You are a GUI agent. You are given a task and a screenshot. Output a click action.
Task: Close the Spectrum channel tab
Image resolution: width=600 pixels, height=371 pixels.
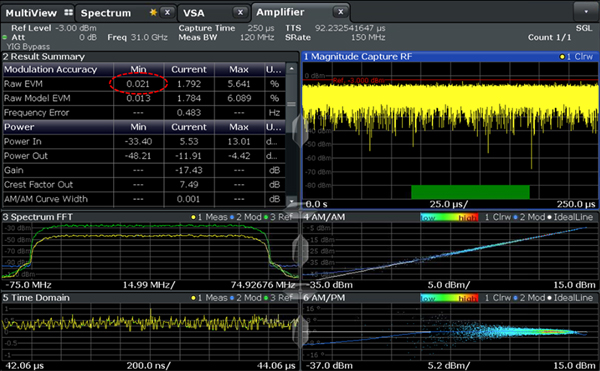[x=167, y=12]
